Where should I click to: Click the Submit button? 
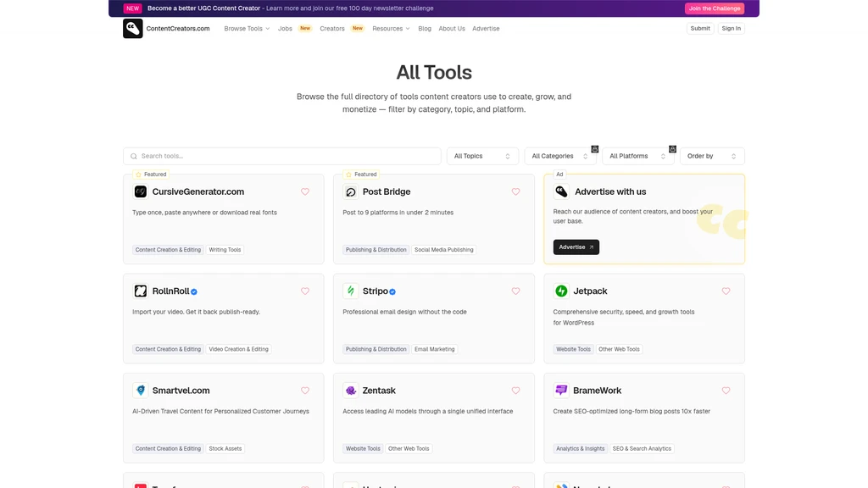click(x=700, y=28)
